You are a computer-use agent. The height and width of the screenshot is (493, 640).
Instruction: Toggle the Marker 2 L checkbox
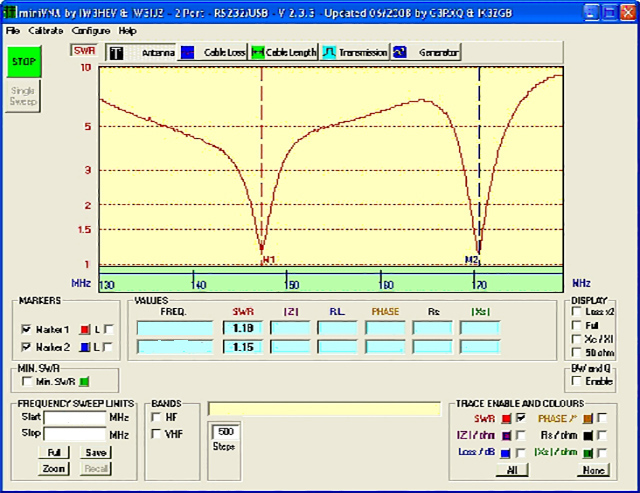click(109, 347)
